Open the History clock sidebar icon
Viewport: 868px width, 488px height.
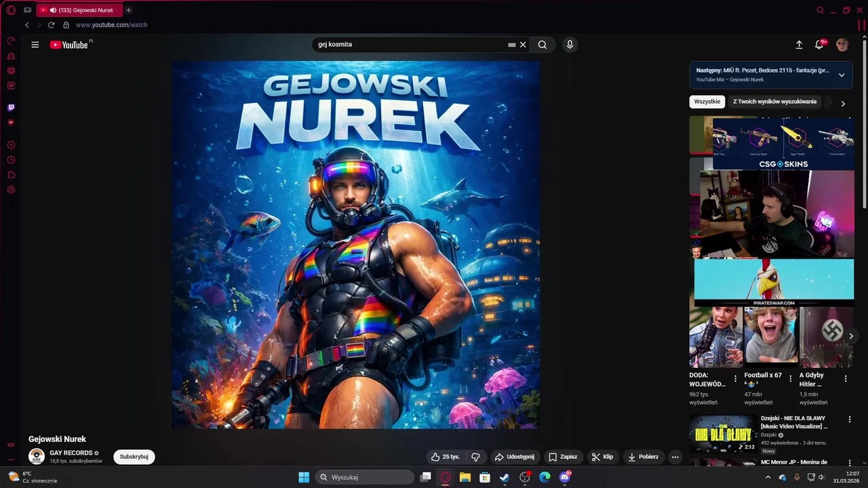pyautogui.click(x=11, y=160)
